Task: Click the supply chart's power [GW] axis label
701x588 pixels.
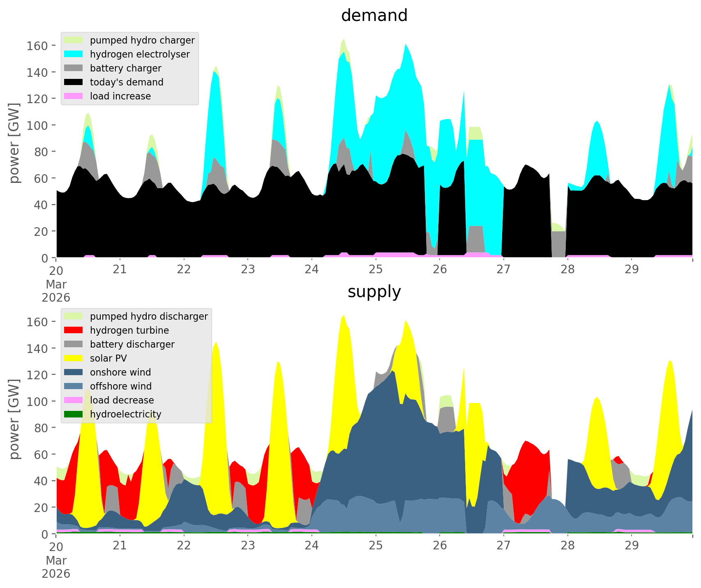Action: (x=15, y=419)
